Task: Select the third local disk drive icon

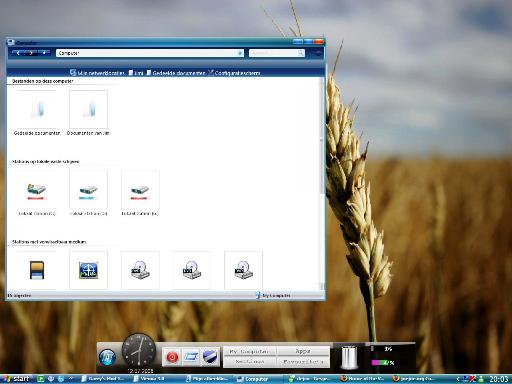Action: [140, 191]
